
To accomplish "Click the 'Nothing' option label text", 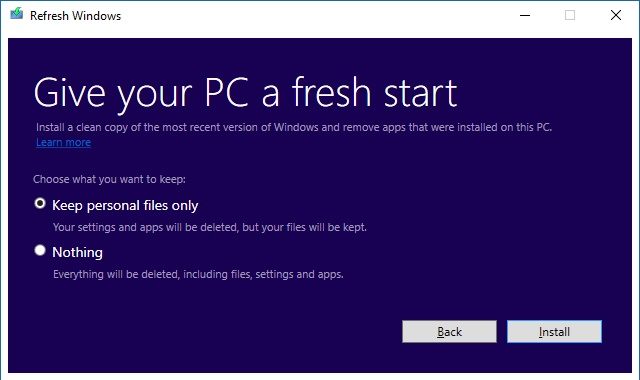I will coord(77,252).
